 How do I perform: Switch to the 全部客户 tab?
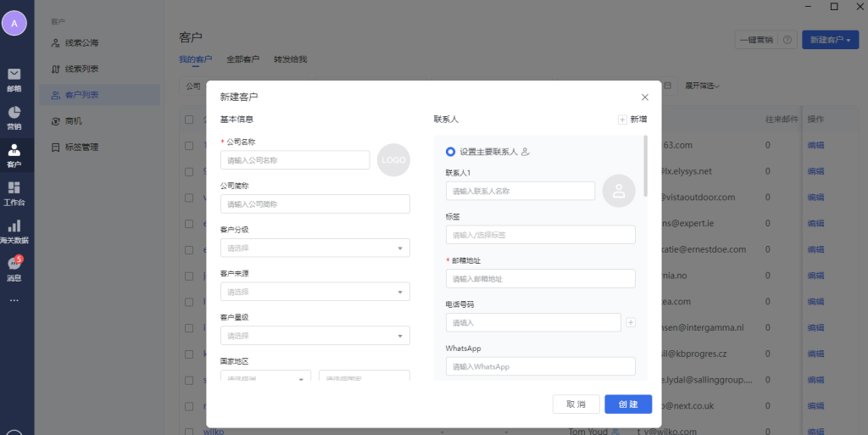pyautogui.click(x=242, y=59)
